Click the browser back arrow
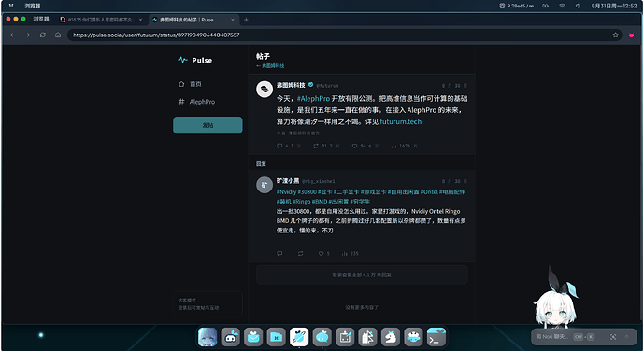The width and height of the screenshot is (644, 351). pos(13,35)
